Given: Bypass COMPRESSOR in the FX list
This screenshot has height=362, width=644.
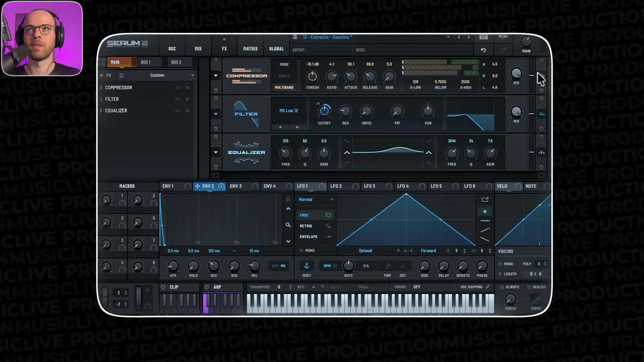Looking at the screenshot, I should coord(178,87).
